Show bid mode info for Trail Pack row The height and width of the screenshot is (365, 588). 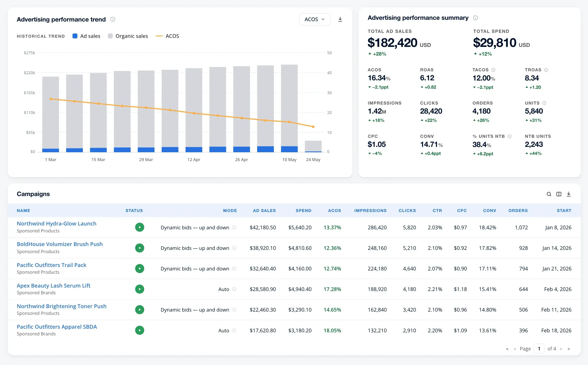tap(234, 269)
